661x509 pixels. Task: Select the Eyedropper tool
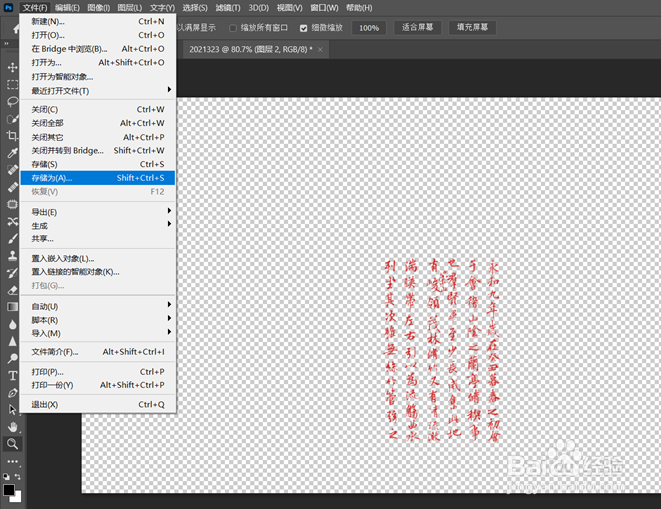(12, 153)
